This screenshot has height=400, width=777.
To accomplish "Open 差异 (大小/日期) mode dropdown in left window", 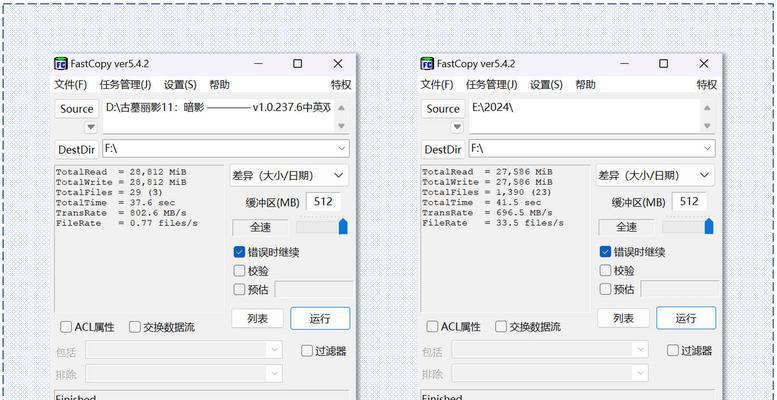I will 289,175.
